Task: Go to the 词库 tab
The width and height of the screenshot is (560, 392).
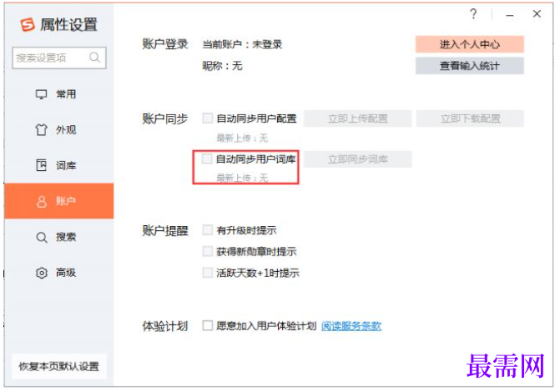Action: click(59, 165)
